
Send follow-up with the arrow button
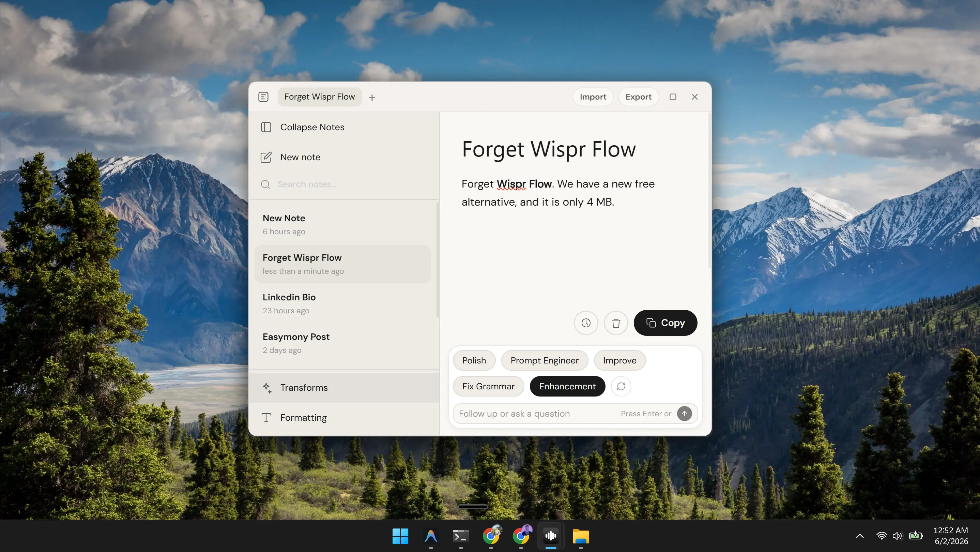685,414
